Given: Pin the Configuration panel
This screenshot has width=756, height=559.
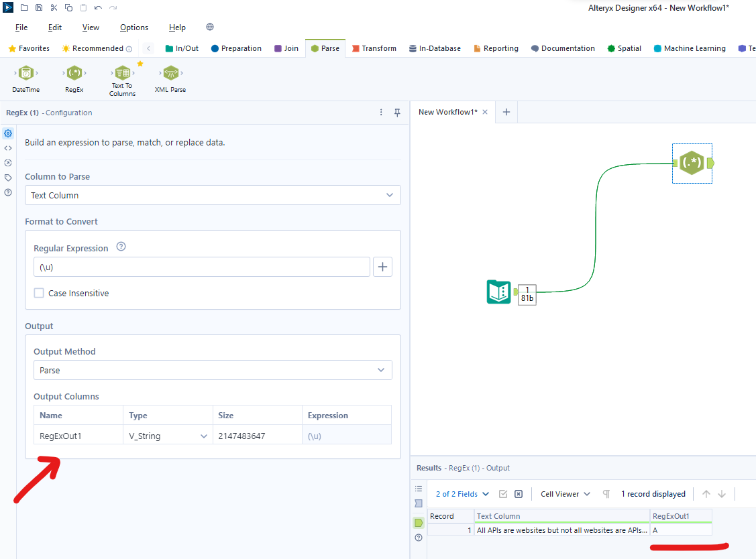Looking at the screenshot, I should pyautogui.click(x=397, y=113).
